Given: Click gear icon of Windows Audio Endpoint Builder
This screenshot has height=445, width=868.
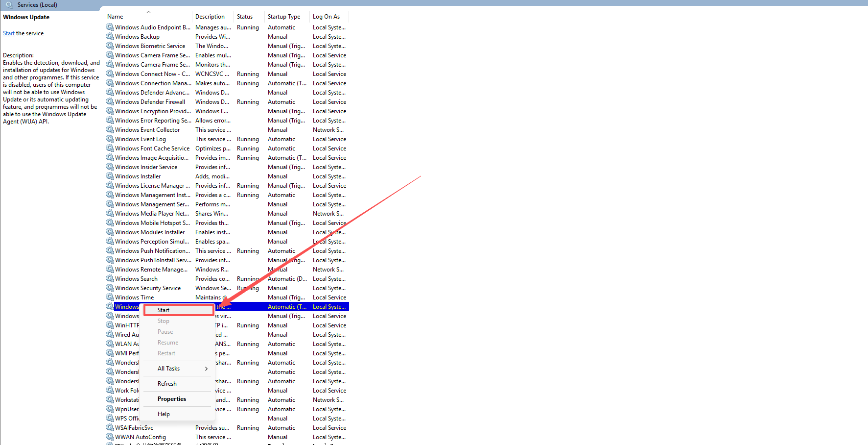Looking at the screenshot, I should point(110,27).
